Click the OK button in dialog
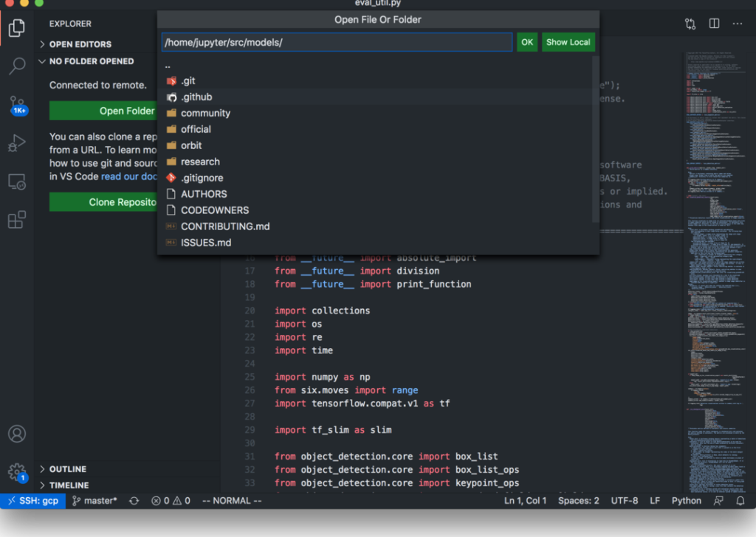The height and width of the screenshot is (537, 756). pyautogui.click(x=526, y=42)
